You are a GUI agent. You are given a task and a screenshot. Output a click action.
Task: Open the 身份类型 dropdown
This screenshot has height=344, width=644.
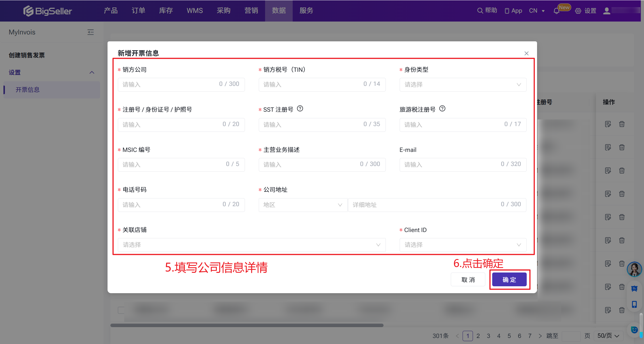pos(463,85)
